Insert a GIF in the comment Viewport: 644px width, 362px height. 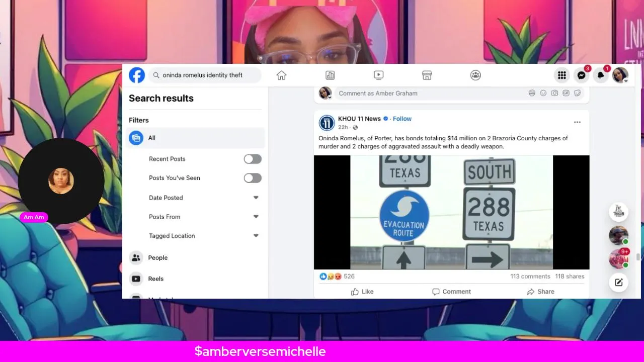click(566, 93)
